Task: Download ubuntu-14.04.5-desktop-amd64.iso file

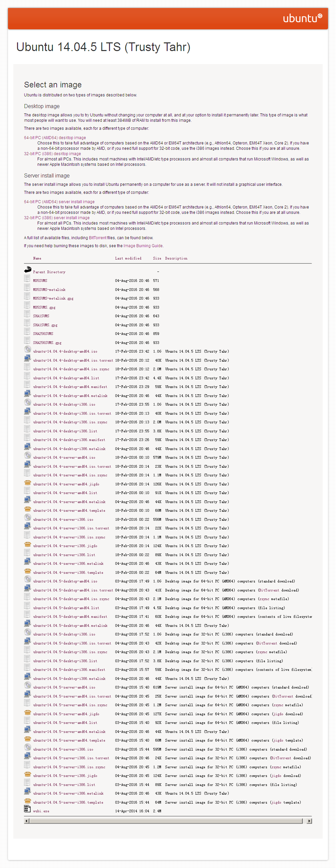Action: point(65,581)
